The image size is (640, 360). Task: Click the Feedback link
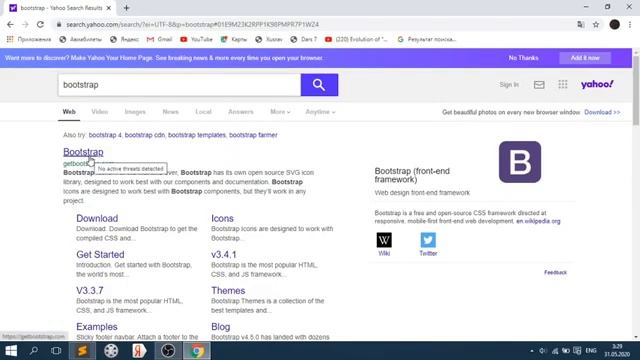(556, 272)
